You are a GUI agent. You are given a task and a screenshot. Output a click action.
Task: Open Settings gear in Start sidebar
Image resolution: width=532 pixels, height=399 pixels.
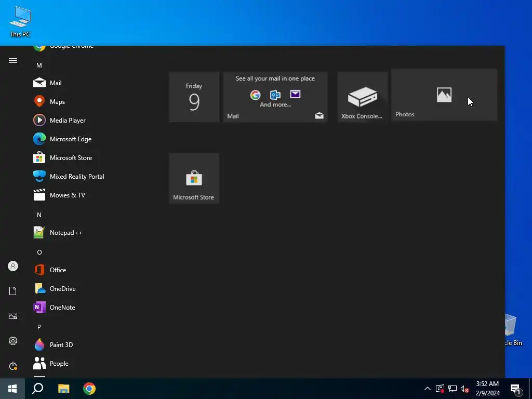[x=13, y=341]
